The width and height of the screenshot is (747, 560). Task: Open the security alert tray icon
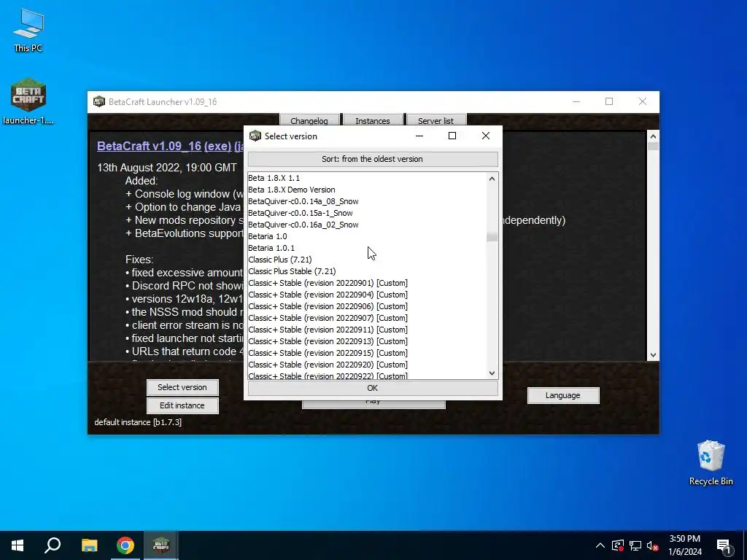click(x=618, y=545)
